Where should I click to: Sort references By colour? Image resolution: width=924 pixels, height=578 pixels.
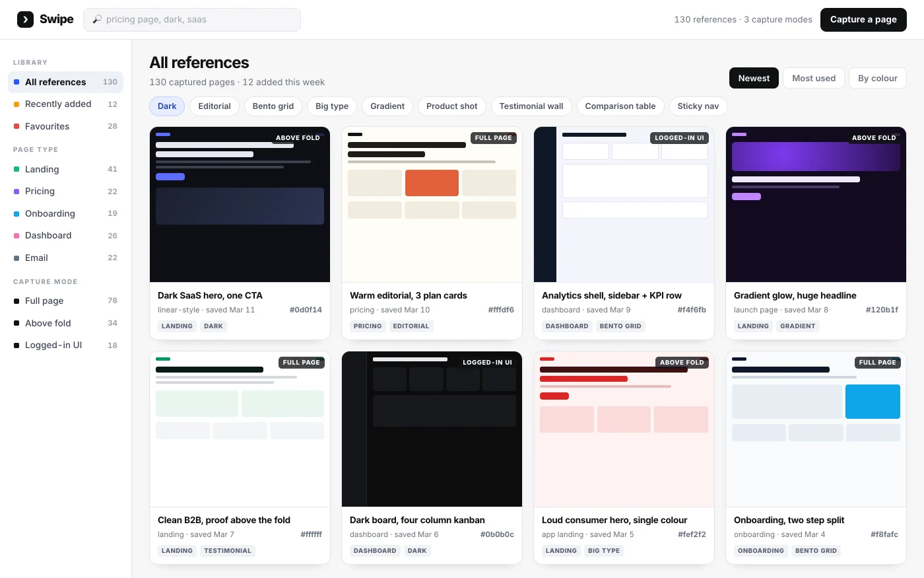pyautogui.click(x=878, y=78)
